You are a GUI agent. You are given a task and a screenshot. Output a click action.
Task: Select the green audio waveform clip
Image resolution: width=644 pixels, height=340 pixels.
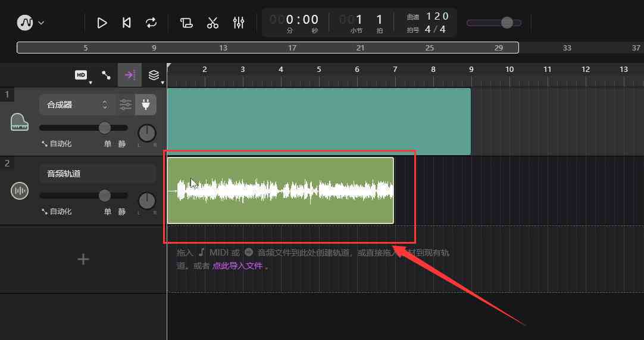280,191
